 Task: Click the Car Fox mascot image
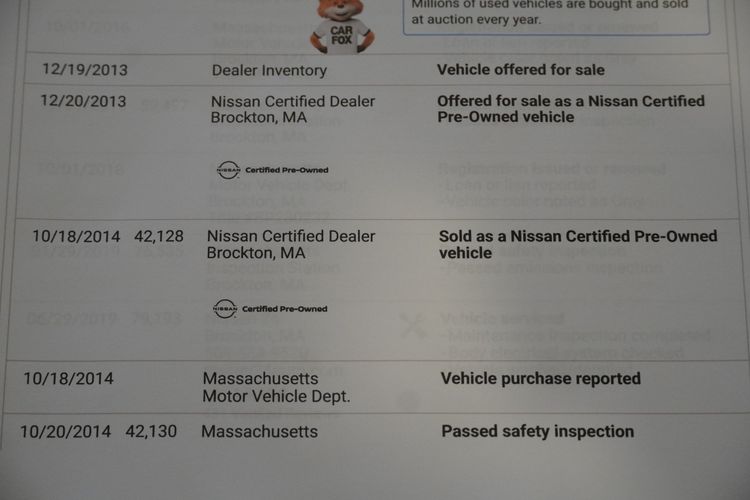pos(343,25)
